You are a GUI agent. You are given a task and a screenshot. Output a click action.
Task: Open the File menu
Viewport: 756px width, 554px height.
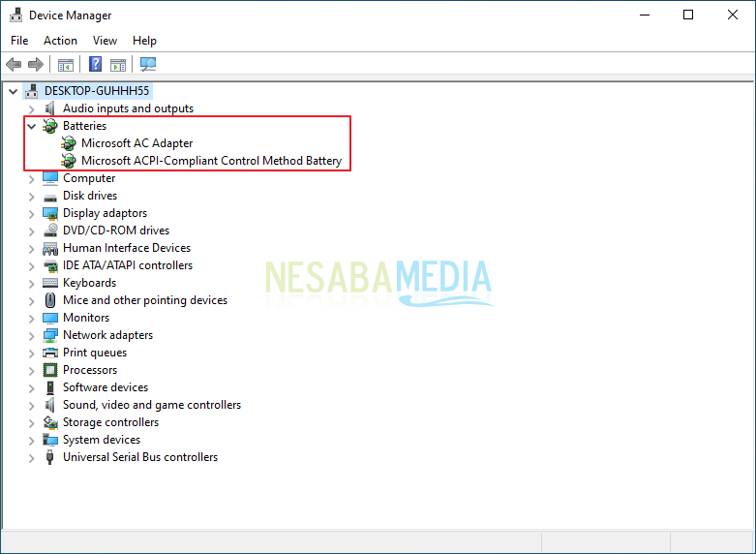pos(19,41)
